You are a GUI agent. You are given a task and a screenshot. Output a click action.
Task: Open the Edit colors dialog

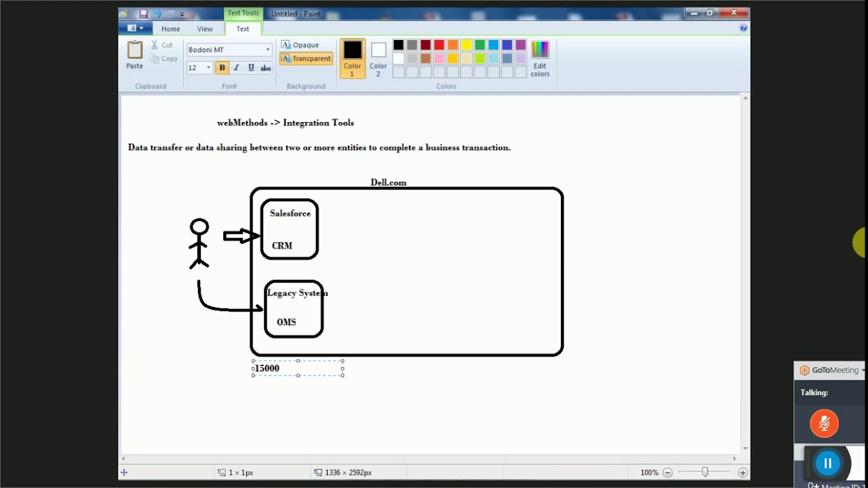(x=540, y=59)
